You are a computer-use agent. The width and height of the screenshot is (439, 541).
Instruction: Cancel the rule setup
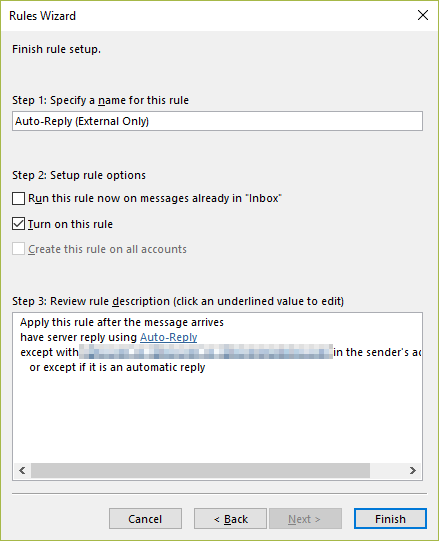point(145,519)
